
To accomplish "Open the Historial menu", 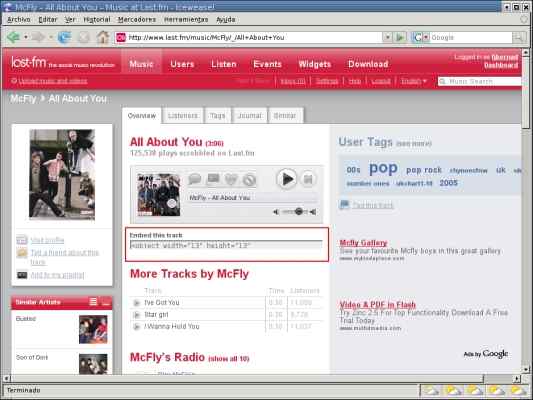I will point(97,20).
